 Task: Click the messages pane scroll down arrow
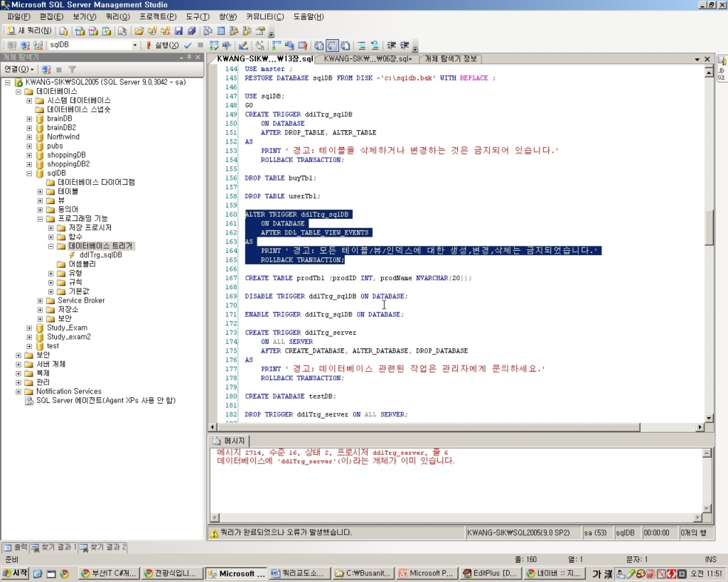coord(707,509)
